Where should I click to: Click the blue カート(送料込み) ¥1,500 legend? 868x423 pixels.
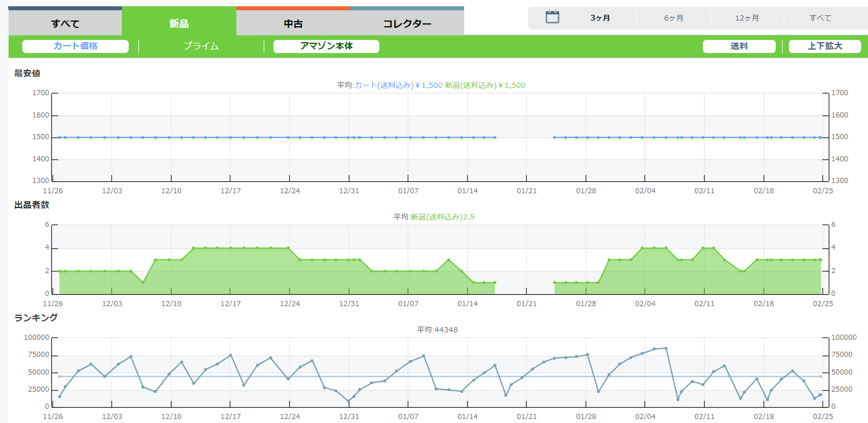pyautogui.click(x=398, y=85)
